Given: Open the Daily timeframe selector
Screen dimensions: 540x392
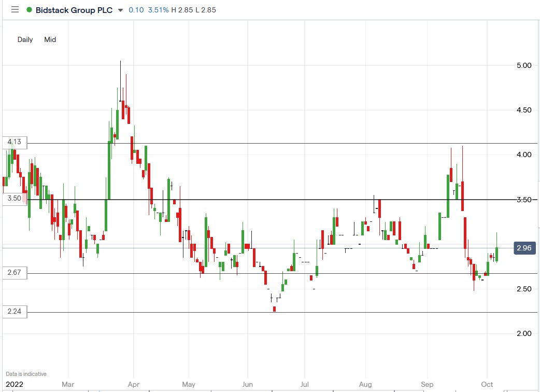Looking at the screenshot, I should (x=24, y=39).
